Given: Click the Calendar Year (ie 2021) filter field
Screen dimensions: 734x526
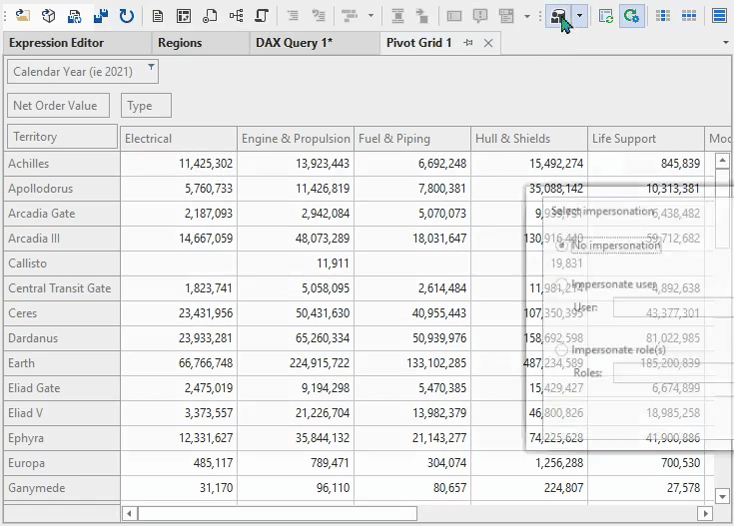Looking at the screenshot, I should click(x=83, y=72).
